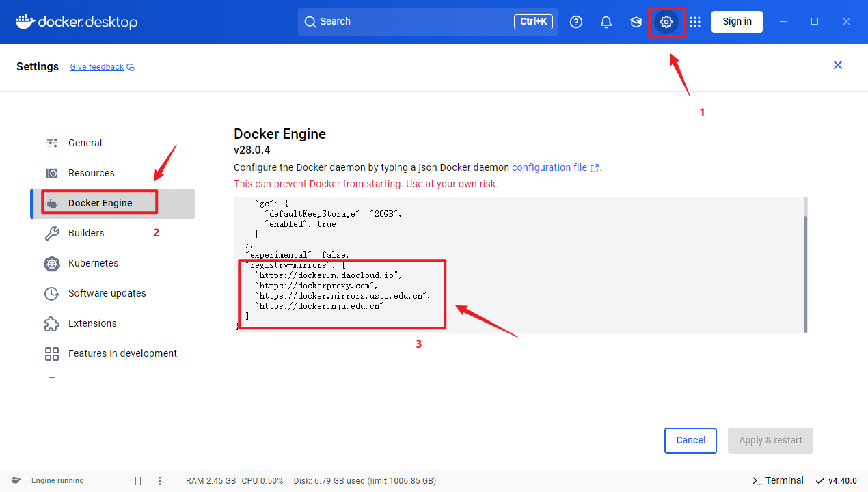Open the configuration file link

click(x=550, y=167)
